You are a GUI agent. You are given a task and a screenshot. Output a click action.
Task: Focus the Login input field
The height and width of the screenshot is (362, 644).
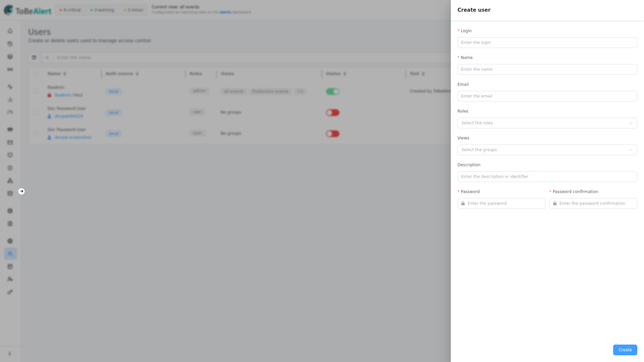547,43
